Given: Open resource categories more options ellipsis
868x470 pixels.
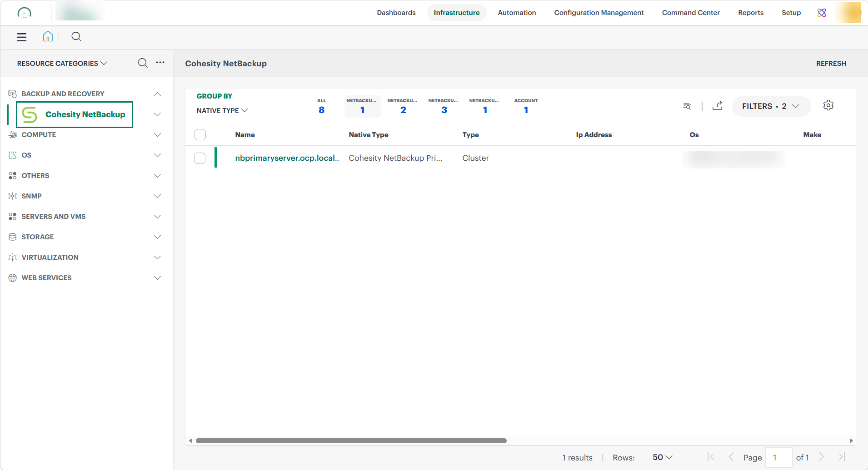Looking at the screenshot, I should pyautogui.click(x=160, y=63).
